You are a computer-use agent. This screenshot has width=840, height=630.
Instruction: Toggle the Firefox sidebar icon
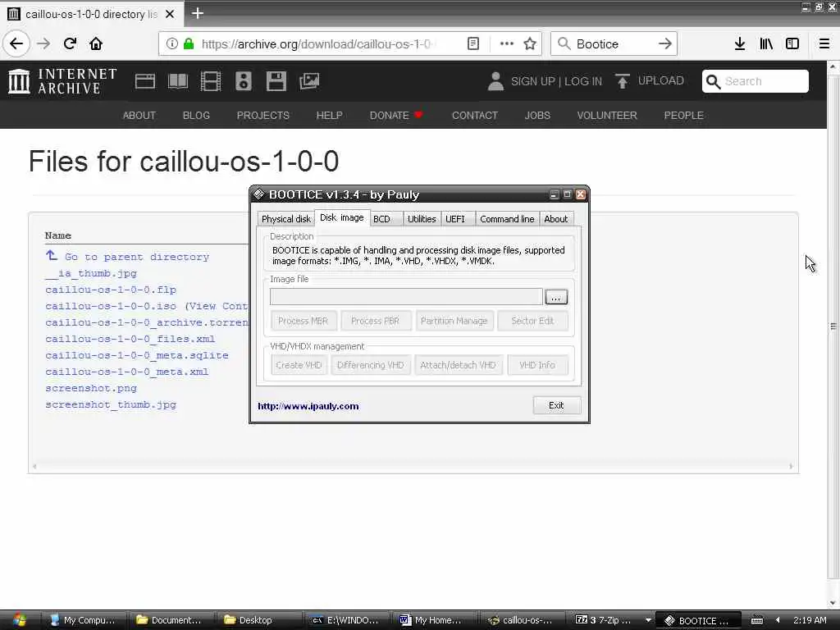(792, 43)
